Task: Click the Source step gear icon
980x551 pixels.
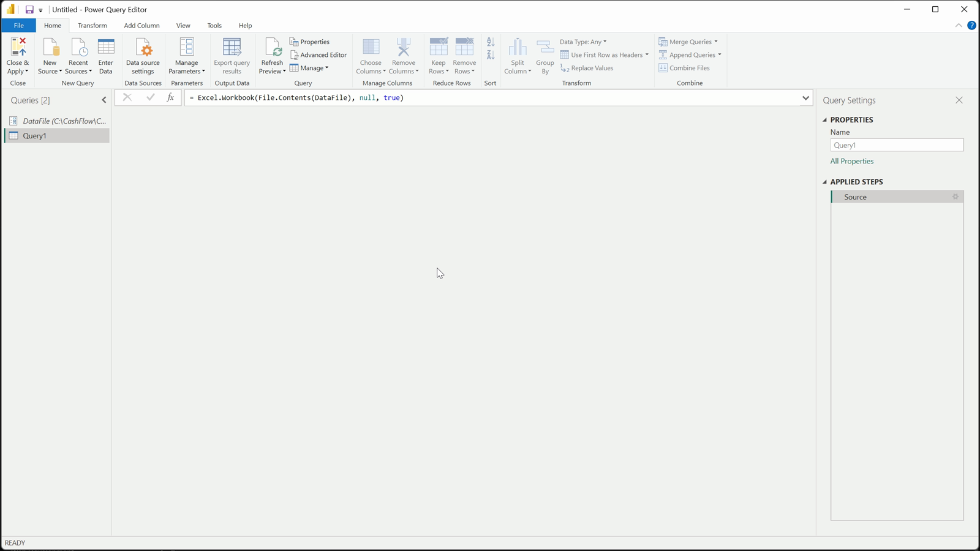Action: pos(956,197)
